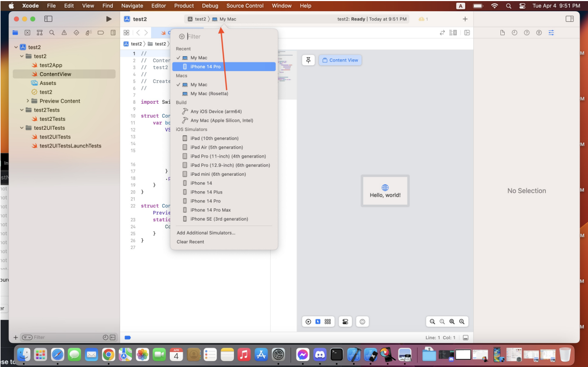This screenshot has height=367, width=588.
Task: Open preview Device Settings
Action: [x=346, y=322]
